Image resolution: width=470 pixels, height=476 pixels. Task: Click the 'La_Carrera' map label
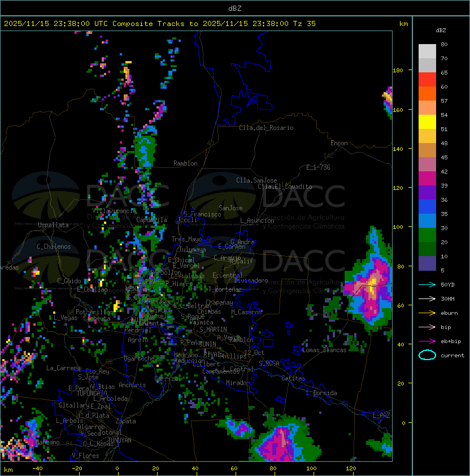pyautogui.click(x=64, y=368)
